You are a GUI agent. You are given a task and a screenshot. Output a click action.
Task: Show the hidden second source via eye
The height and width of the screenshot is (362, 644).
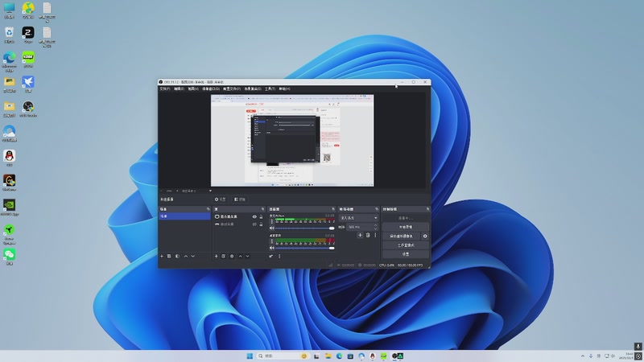(x=254, y=224)
